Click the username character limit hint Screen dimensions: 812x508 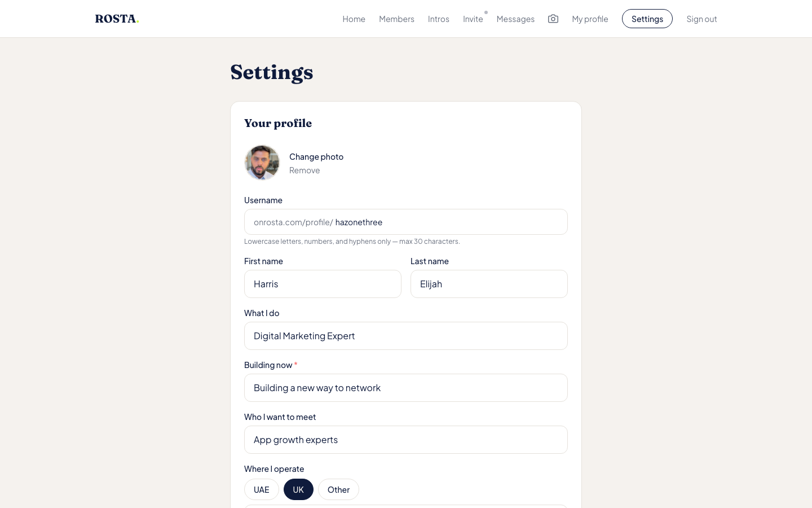pyautogui.click(x=352, y=241)
